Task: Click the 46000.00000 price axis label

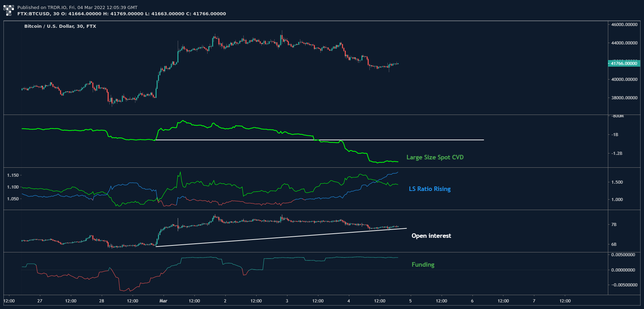Action: coord(624,25)
